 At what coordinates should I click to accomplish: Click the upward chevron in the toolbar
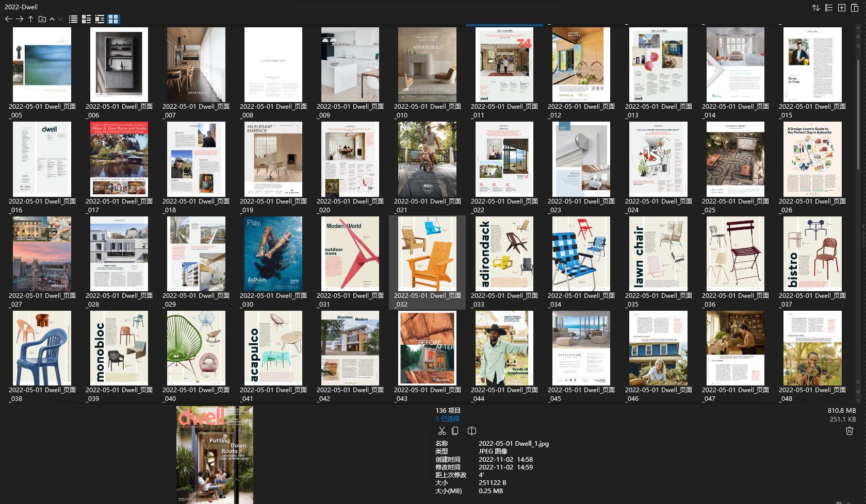point(52,19)
